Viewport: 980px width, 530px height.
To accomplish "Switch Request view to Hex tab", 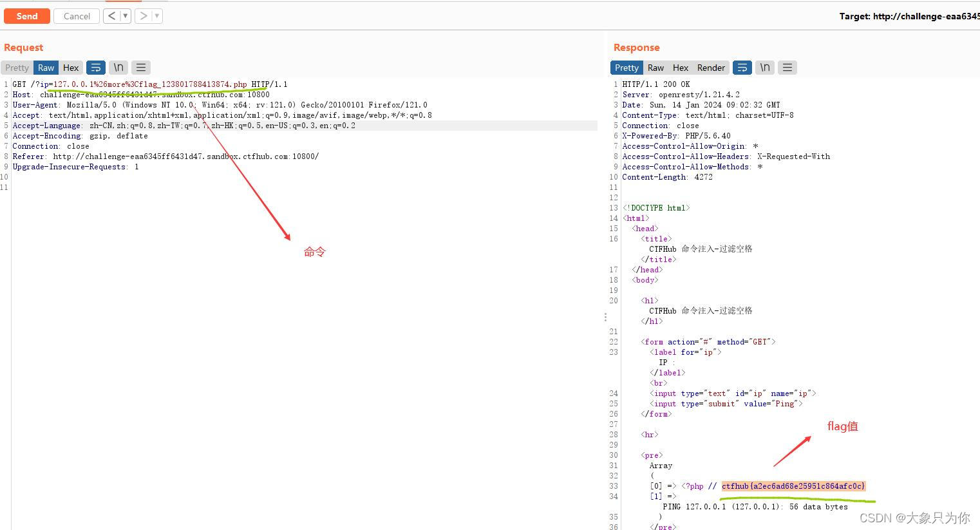I will 71,68.
